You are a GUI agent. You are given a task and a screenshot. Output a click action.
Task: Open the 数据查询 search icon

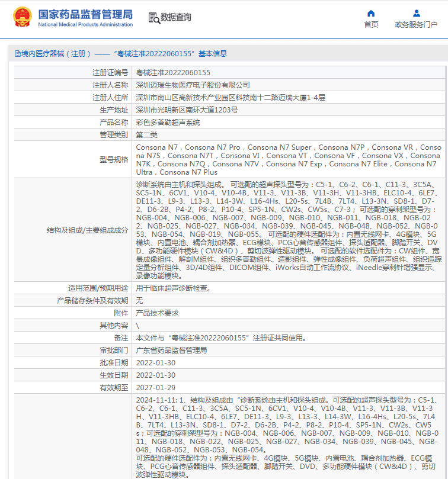point(154,18)
